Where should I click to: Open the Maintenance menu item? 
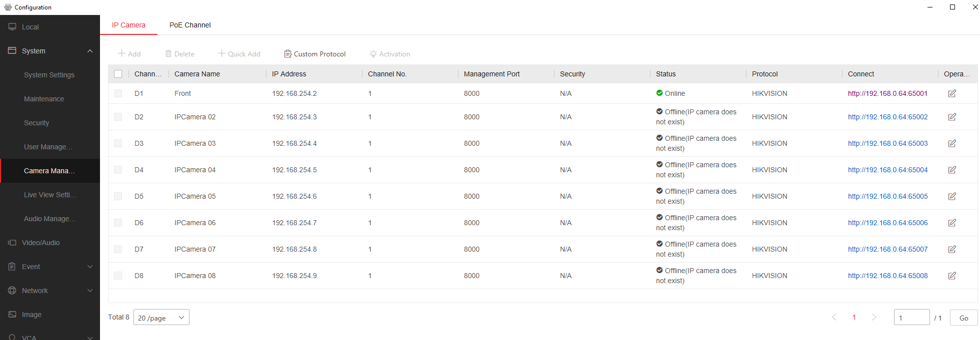coord(44,99)
